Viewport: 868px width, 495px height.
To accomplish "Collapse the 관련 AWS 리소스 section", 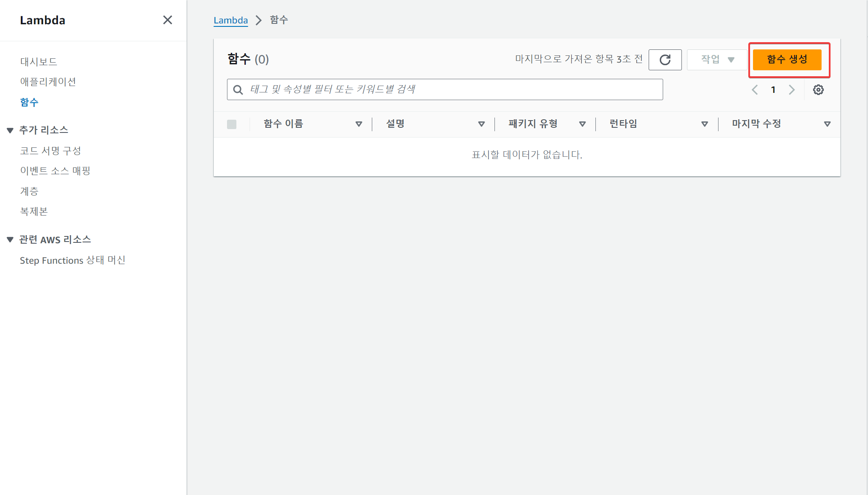I will point(10,240).
